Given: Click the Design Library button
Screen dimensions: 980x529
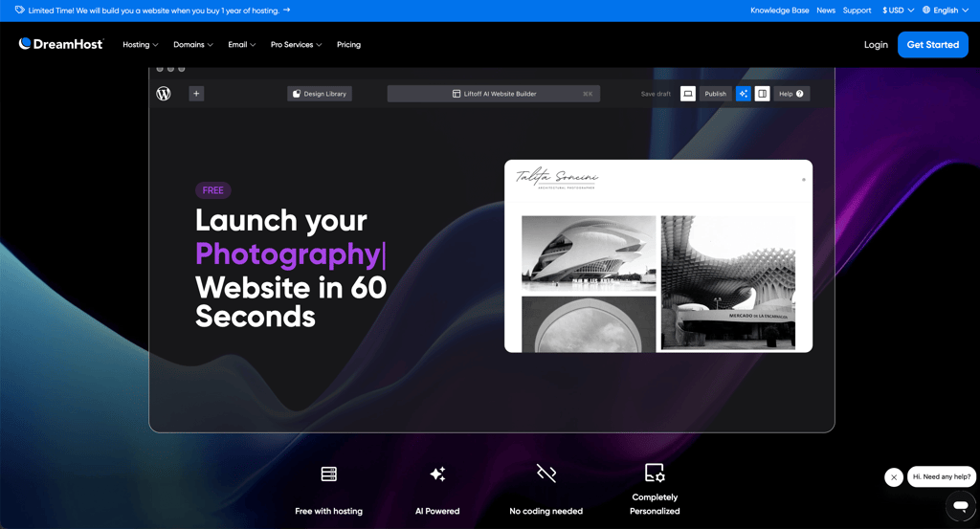Looking at the screenshot, I should 320,94.
